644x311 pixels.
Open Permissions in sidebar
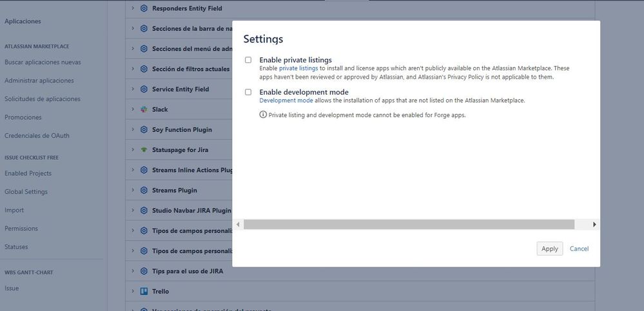(x=21, y=229)
